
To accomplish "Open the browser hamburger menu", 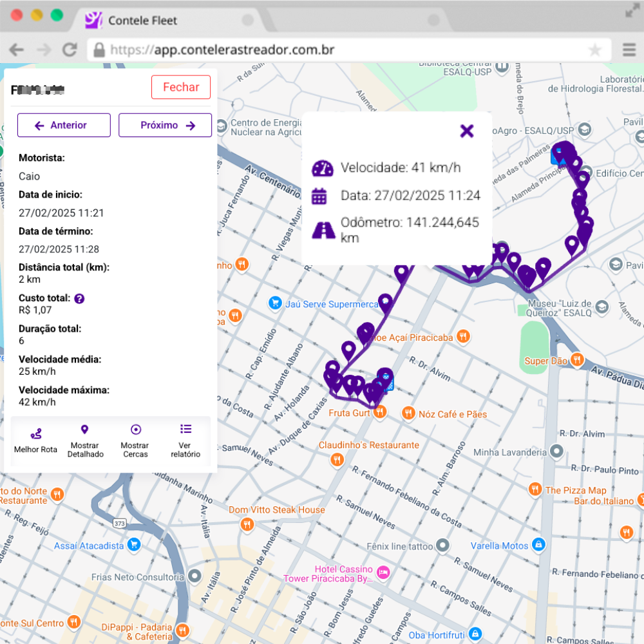I will pos(629,50).
